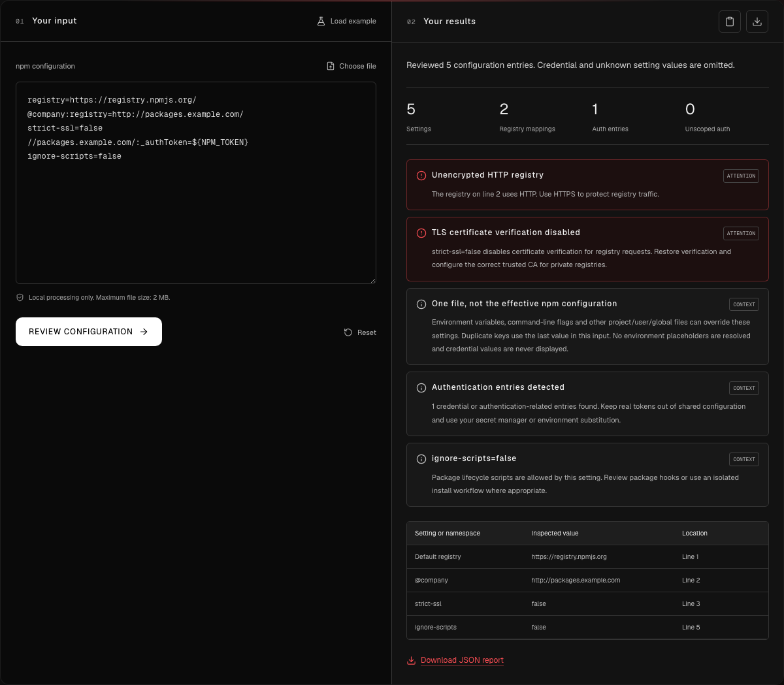Select the https://registry.npmjs.org table value
This screenshot has width=784, height=685.
coord(569,557)
